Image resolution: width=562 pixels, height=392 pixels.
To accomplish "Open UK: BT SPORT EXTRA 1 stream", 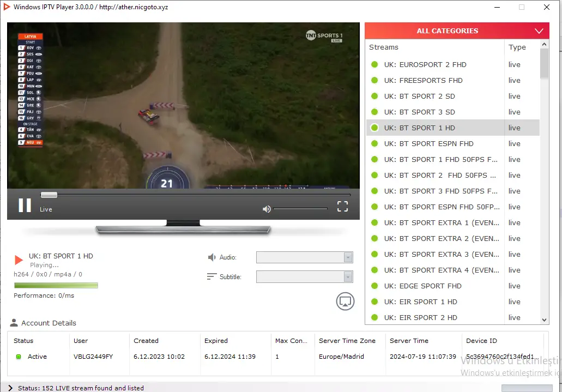I will click(452, 223).
